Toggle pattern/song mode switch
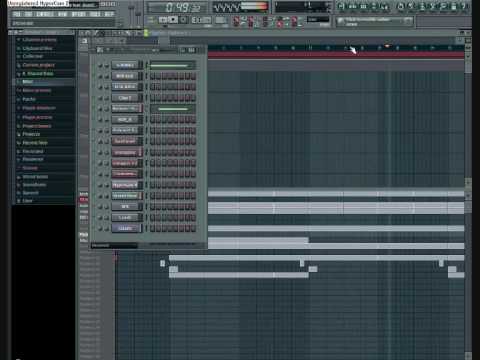 point(151,20)
